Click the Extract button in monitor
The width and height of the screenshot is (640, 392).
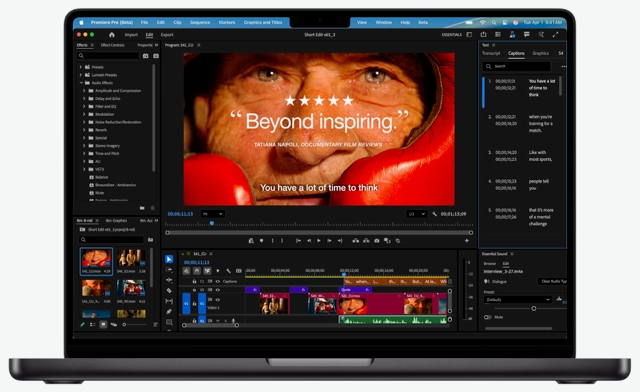[x=366, y=241]
